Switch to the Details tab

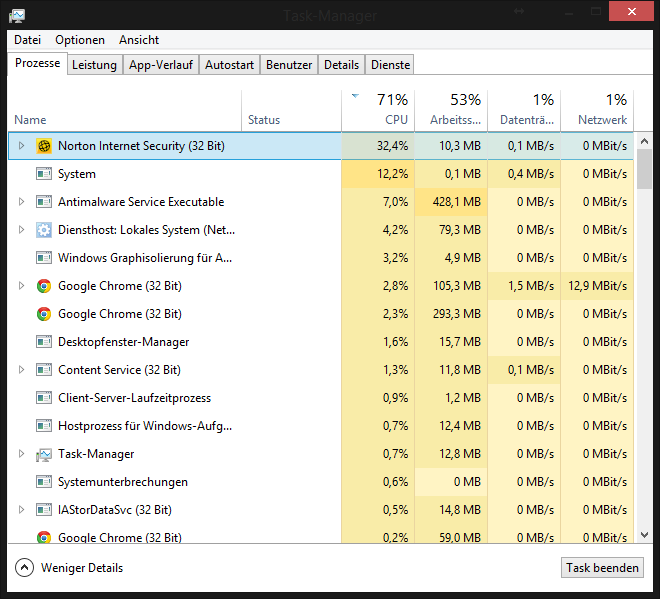pos(341,65)
